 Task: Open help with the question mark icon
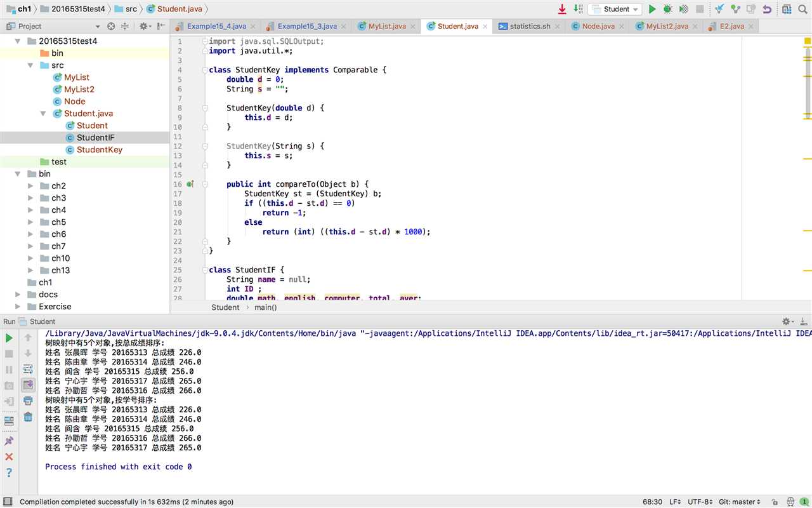pos(9,472)
